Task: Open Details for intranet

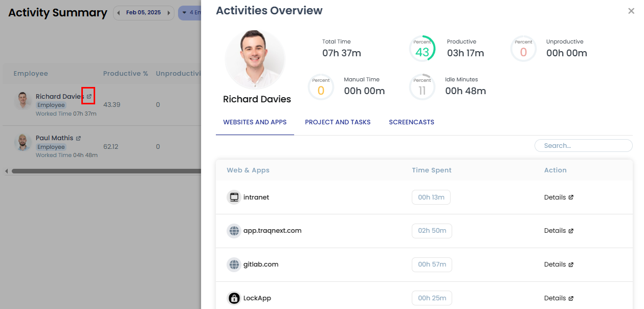Action: (555, 197)
